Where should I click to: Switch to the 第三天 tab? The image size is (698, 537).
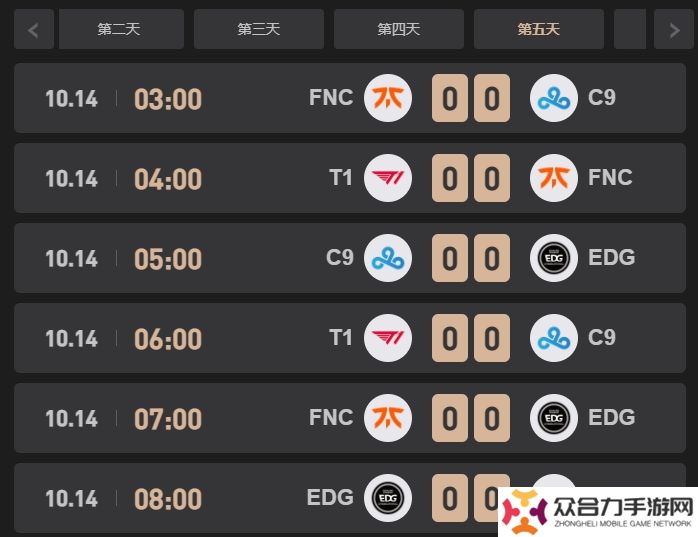[259, 29]
